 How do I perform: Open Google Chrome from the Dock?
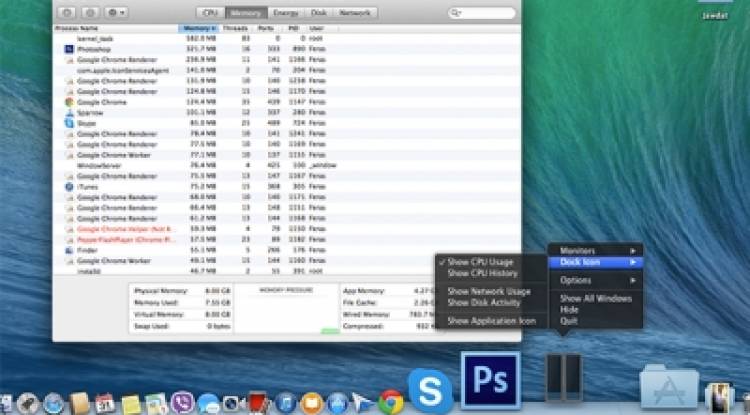391,402
